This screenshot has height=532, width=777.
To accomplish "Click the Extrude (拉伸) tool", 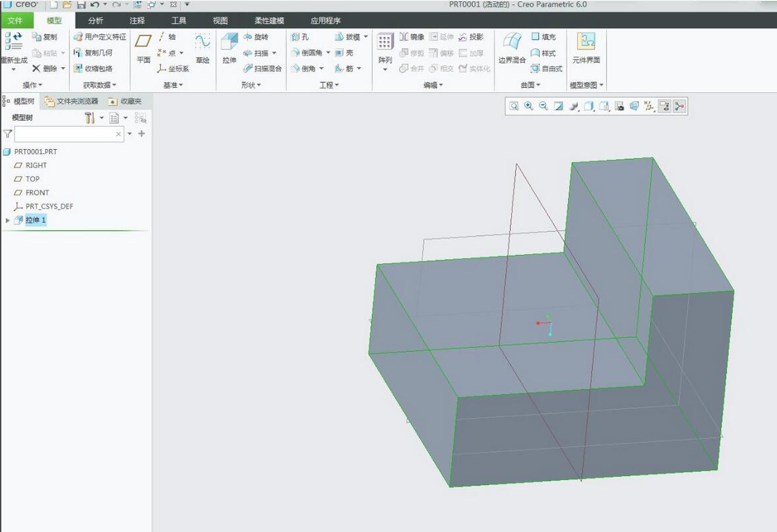I will click(x=229, y=48).
